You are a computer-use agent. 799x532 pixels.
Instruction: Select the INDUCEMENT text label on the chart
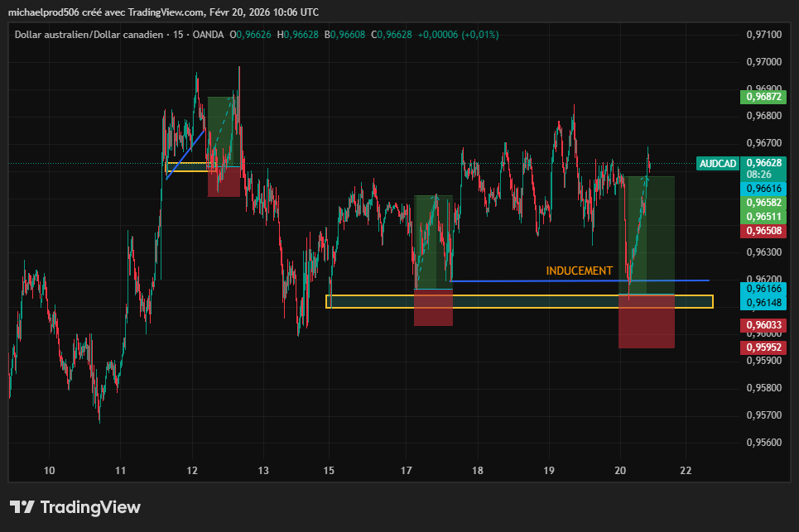(580, 271)
